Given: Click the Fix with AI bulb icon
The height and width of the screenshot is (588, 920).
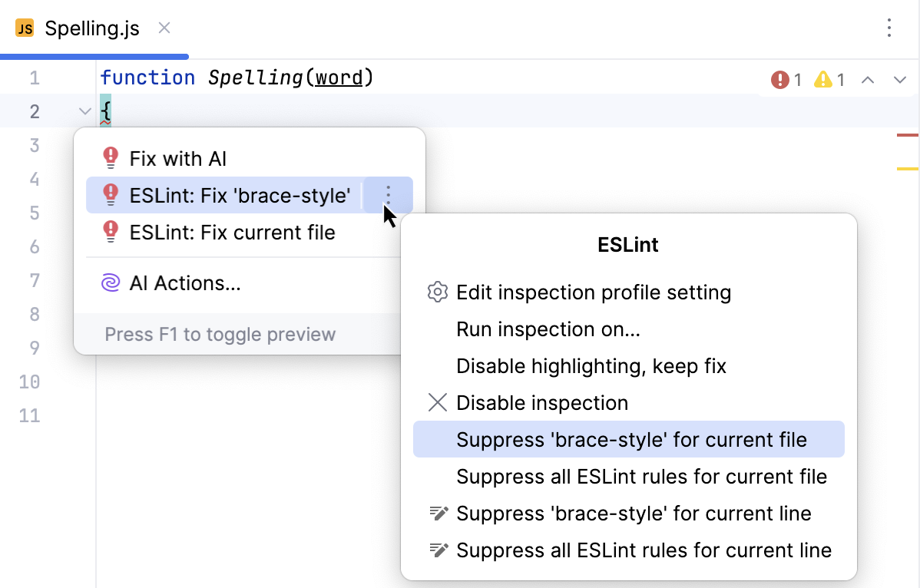Looking at the screenshot, I should click(110, 157).
